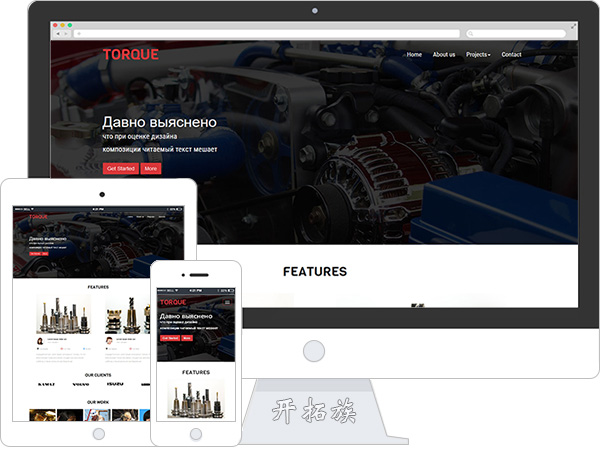Click the browser forward arrow

click(x=66, y=34)
